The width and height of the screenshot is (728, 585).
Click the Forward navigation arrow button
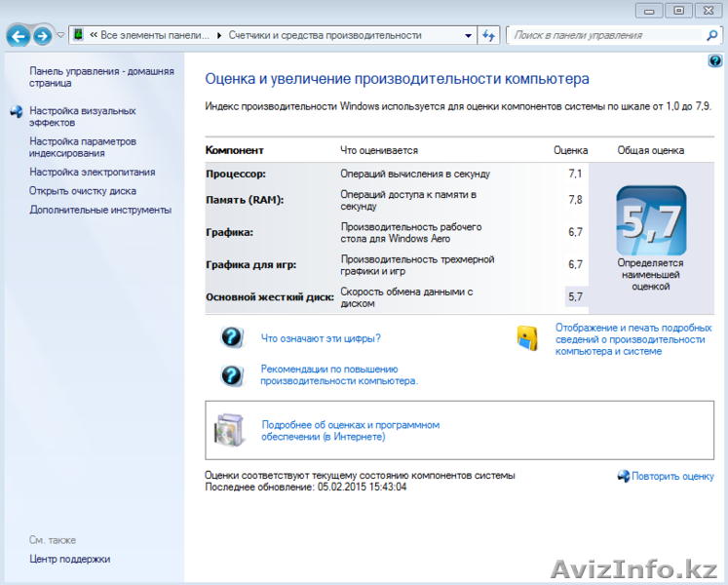[x=41, y=36]
